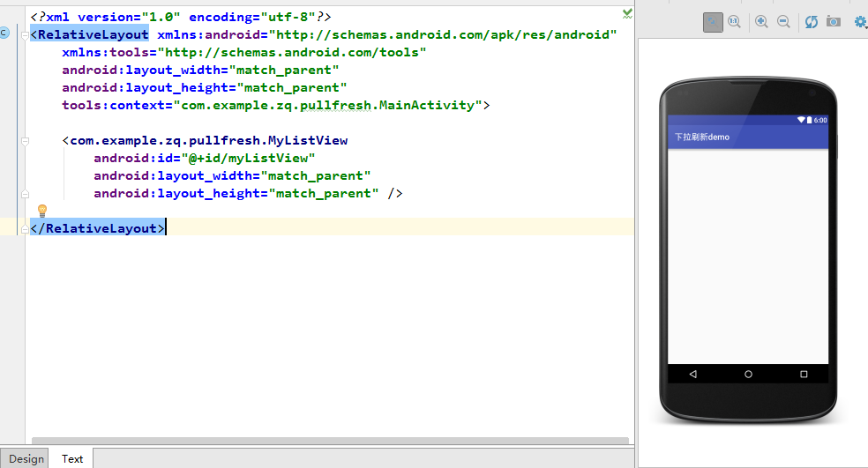This screenshot has width=868, height=468.
Task: Switch to the Design tab
Action: [26, 458]
